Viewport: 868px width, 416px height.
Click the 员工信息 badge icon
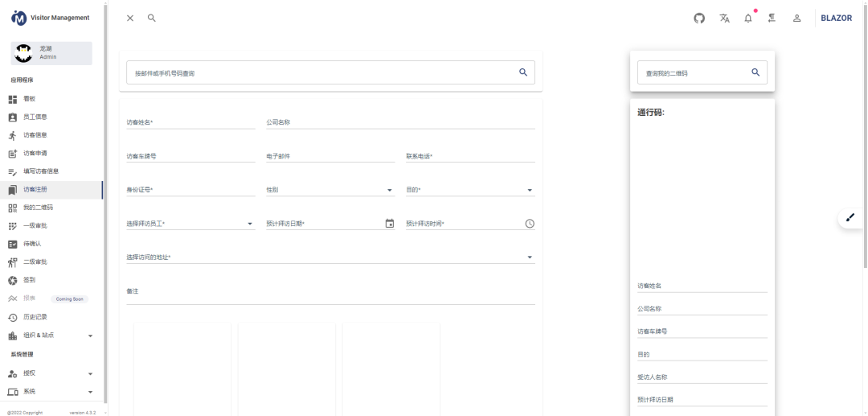click(13, 117)
